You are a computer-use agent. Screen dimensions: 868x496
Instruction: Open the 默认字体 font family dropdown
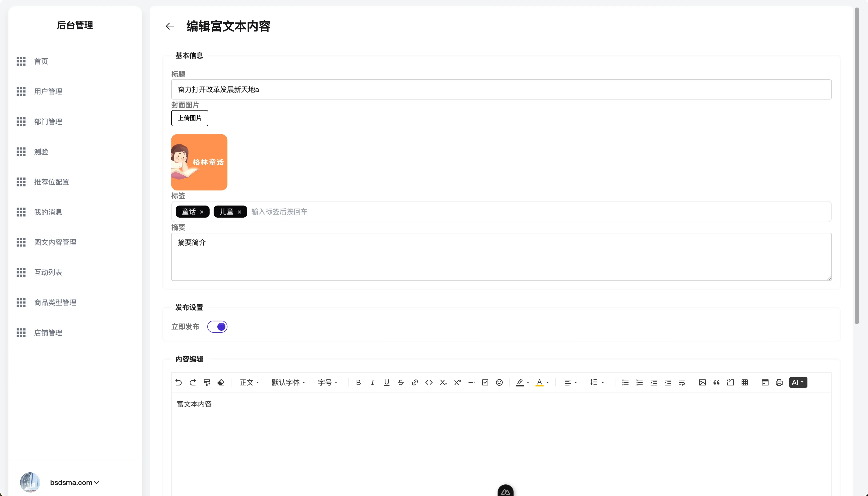288,383
